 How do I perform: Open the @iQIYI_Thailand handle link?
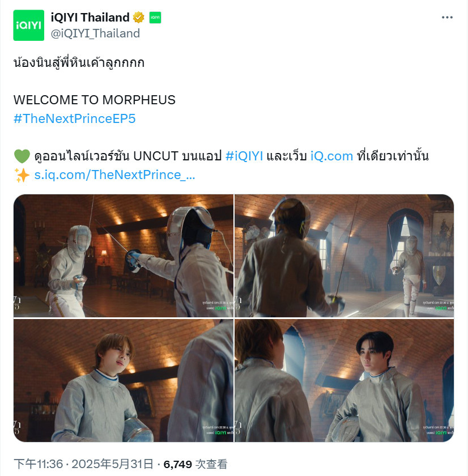pyautogui.click(x=95, y=33)
